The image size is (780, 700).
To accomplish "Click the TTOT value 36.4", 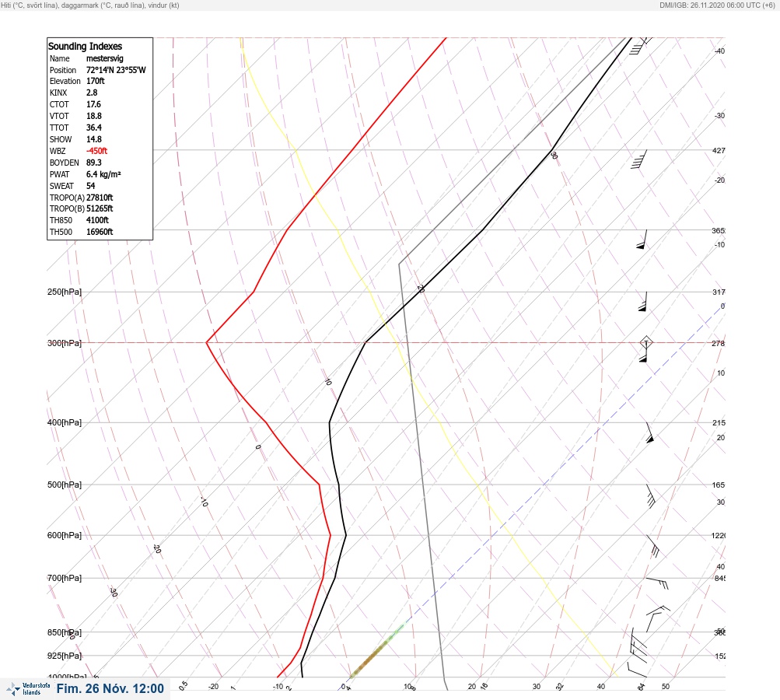I will 93,128.
